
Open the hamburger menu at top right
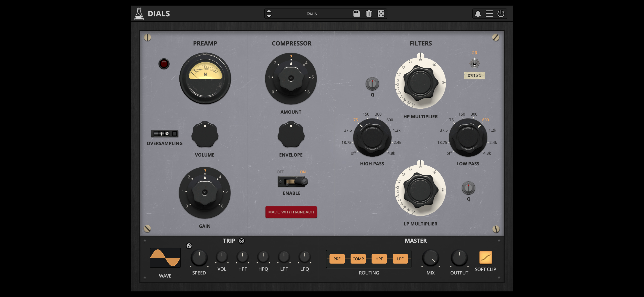coord(489,14)
